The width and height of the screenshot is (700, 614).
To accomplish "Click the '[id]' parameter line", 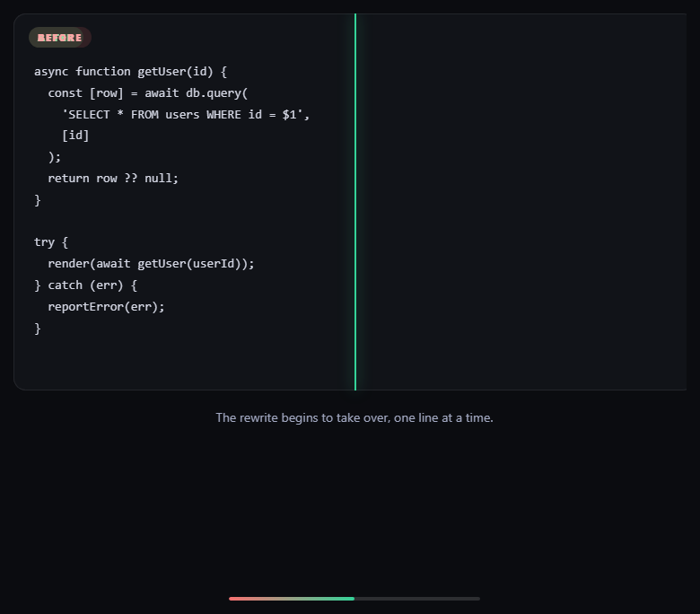I will pyautogui.click(x=75, y=136).
